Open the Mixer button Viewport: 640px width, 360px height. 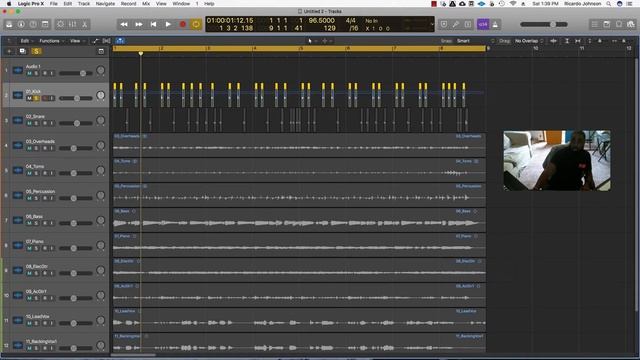coord(72,24)
